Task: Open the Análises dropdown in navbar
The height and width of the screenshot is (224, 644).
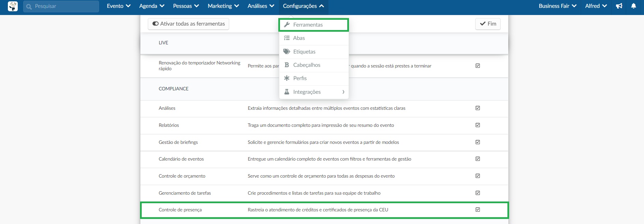Action: [261, 6]
